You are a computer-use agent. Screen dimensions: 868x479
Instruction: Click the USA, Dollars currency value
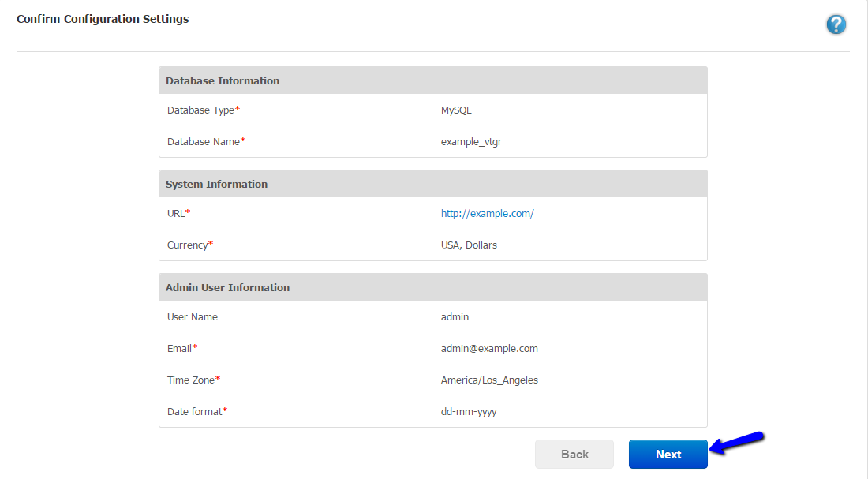click(469, 245)
